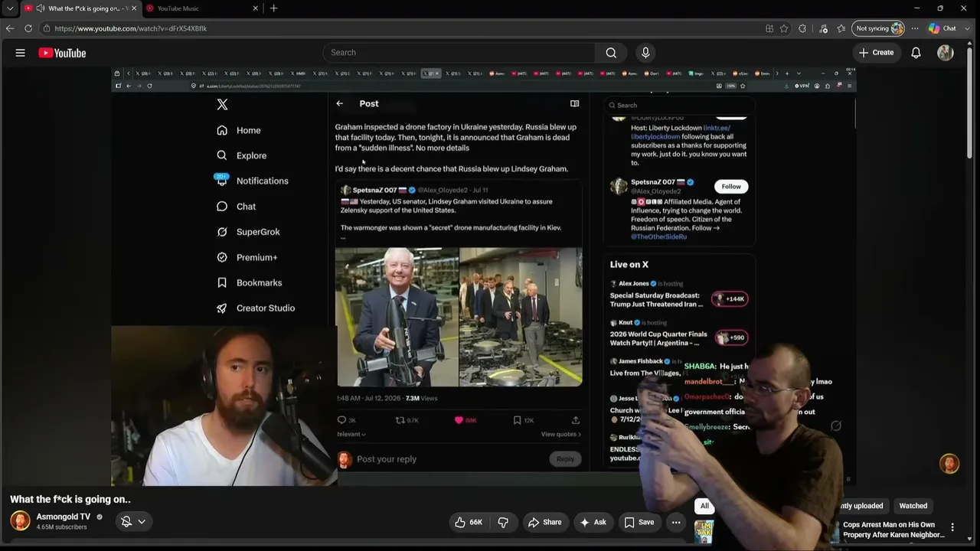Open Asmongold TV channel avatar
The height and width of the screenshot is (551, 980).
(20, 521)
